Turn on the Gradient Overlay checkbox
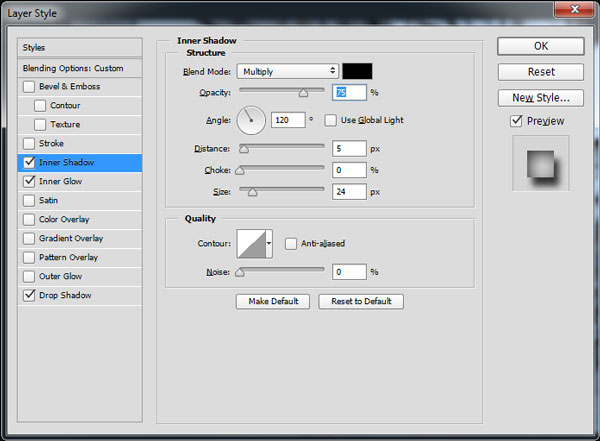Viewport: 600px width, 441px height. coord(29,238)
